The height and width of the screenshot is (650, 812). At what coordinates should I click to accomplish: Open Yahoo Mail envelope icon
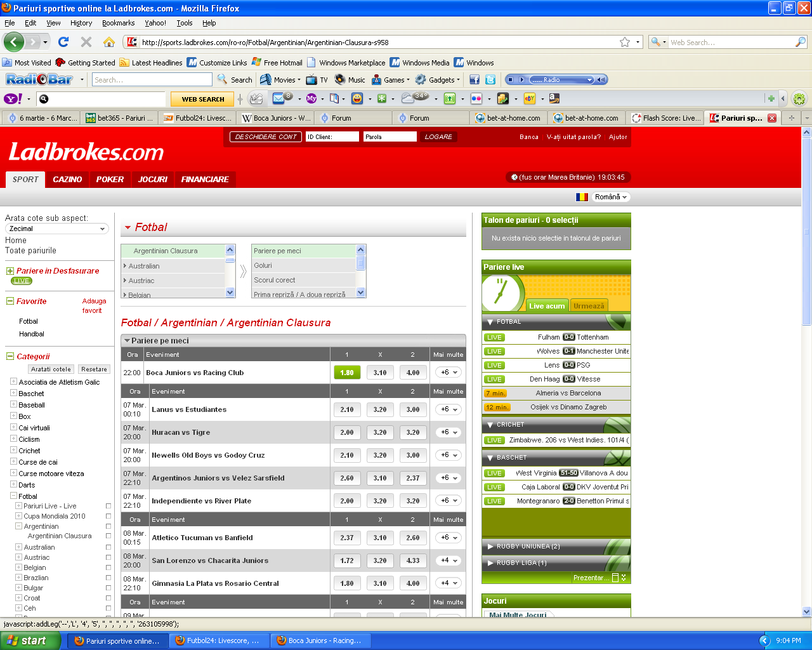pos(279,98)
